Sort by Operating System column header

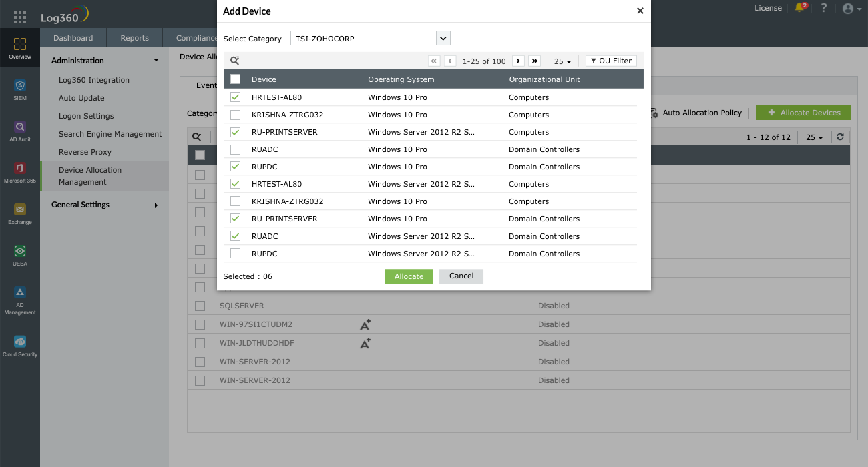pos(401,79)
